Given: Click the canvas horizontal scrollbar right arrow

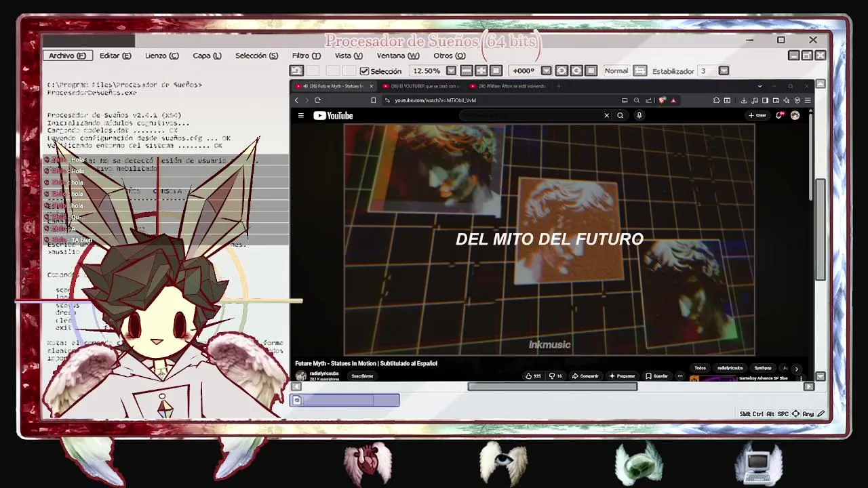Looking at the screenshot, I should click(x=808, y=386).
